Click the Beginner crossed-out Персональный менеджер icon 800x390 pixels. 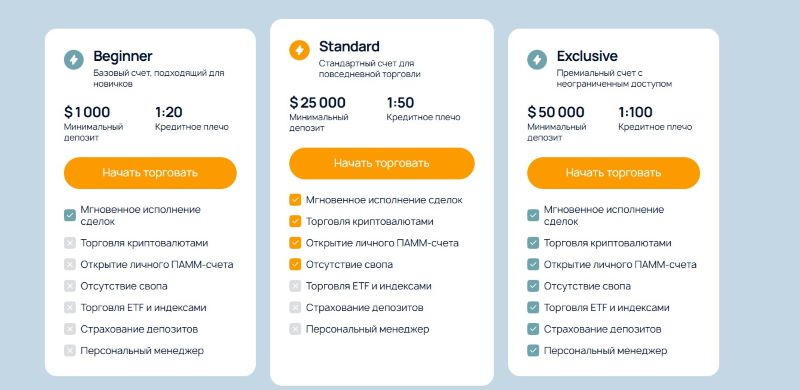coord(70,350)
